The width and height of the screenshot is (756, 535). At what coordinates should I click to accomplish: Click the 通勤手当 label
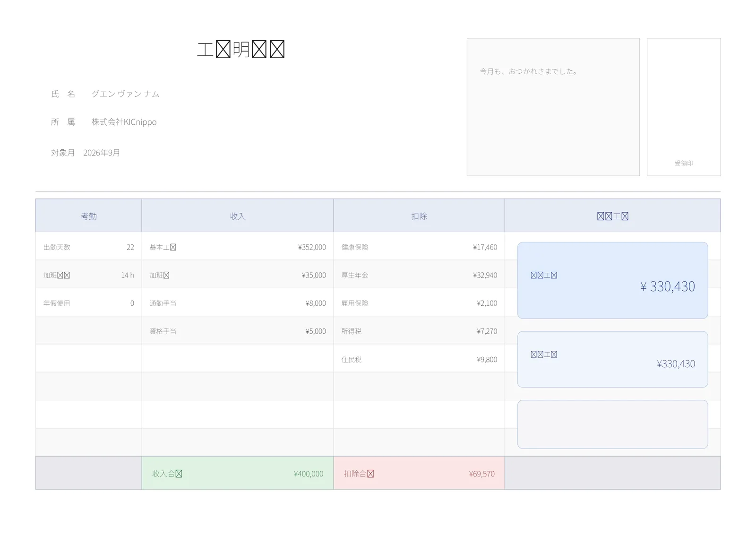[x=163, y=303]
